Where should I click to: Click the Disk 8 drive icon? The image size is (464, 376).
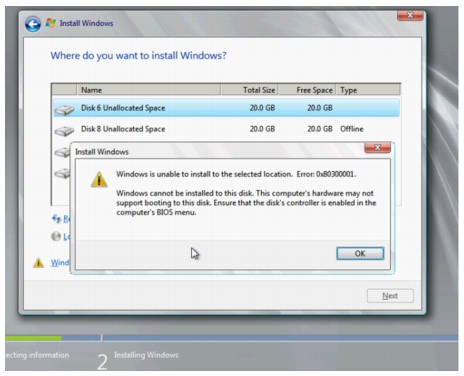click(x=64, y=131)
